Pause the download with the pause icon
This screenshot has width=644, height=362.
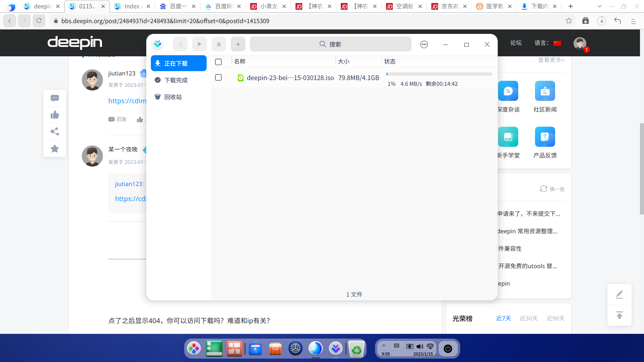point(180,44)
